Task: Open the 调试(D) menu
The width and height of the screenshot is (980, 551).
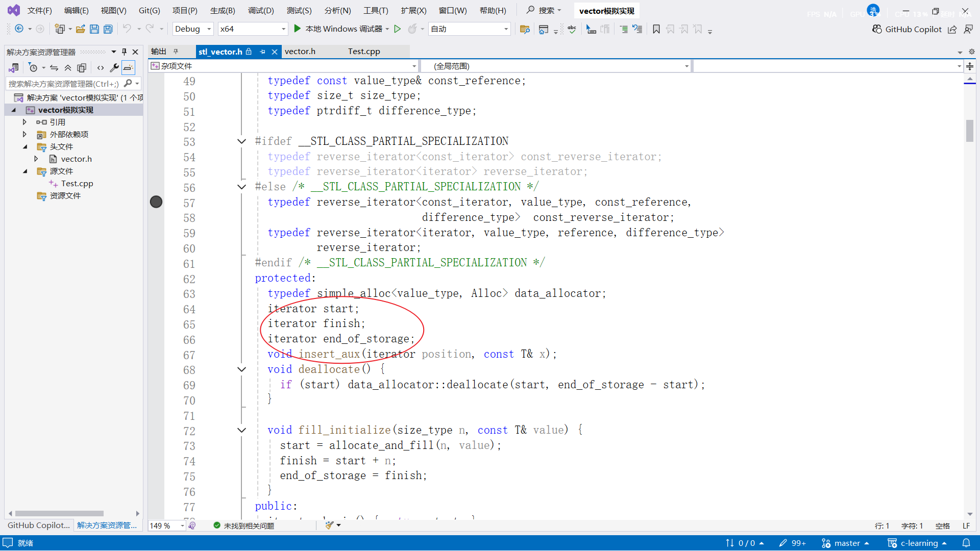Action: 260,10
